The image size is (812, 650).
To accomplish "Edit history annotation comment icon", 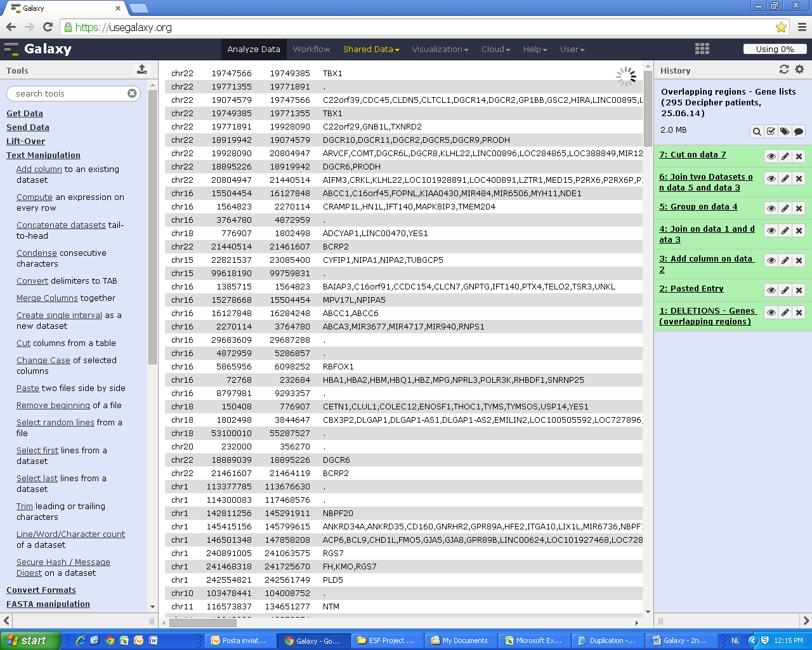I will coord(799,131).
